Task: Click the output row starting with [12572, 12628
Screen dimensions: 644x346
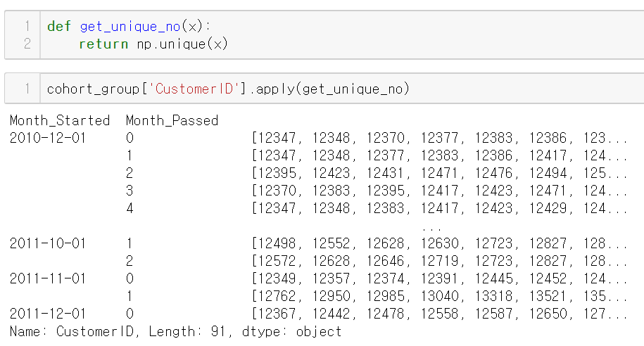Action: [x=439, y=261]
